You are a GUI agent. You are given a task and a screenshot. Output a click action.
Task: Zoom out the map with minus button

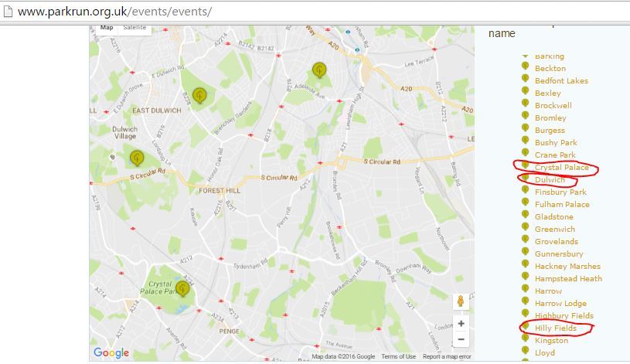pos(461,339)
